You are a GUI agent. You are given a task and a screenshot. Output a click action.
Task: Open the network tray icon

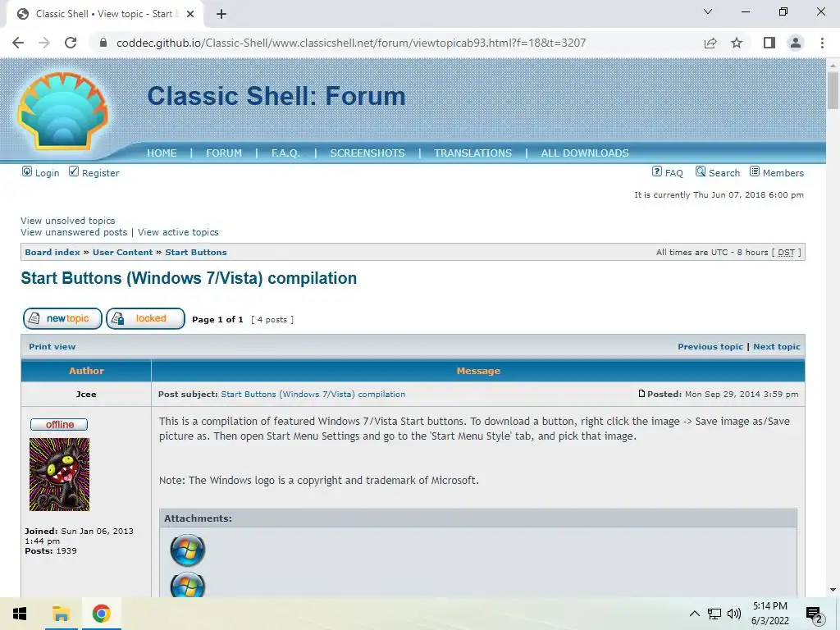tap(714, 614)
